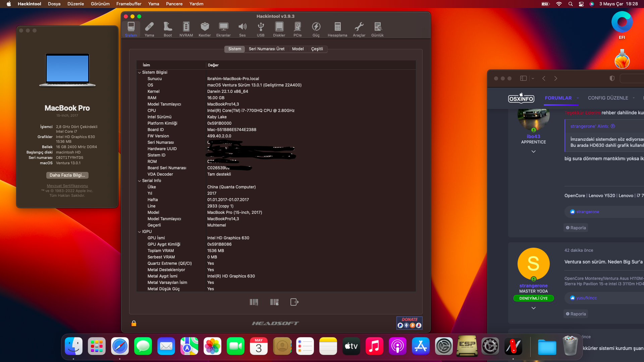Image resolution: width=644 pixels, height=362 pixels.
Task: Switch to the Seri Numarası Üret tab
Action: pyautogui.click(x=266, y=49)
